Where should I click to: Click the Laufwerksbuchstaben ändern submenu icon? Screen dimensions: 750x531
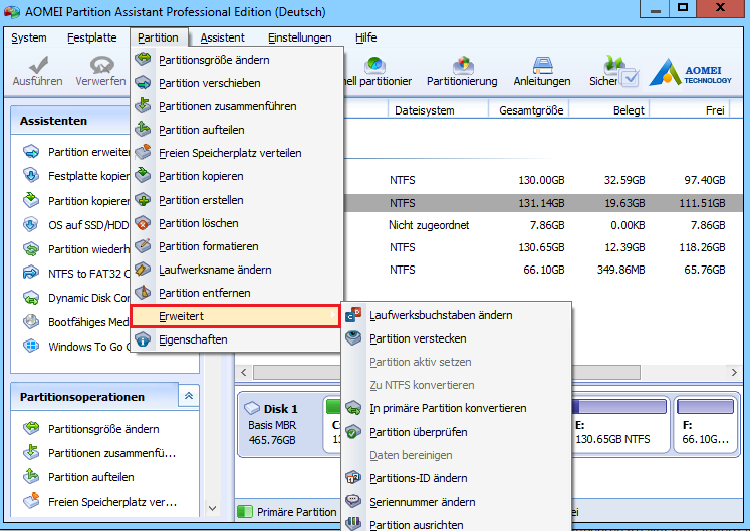click(353, 315)
